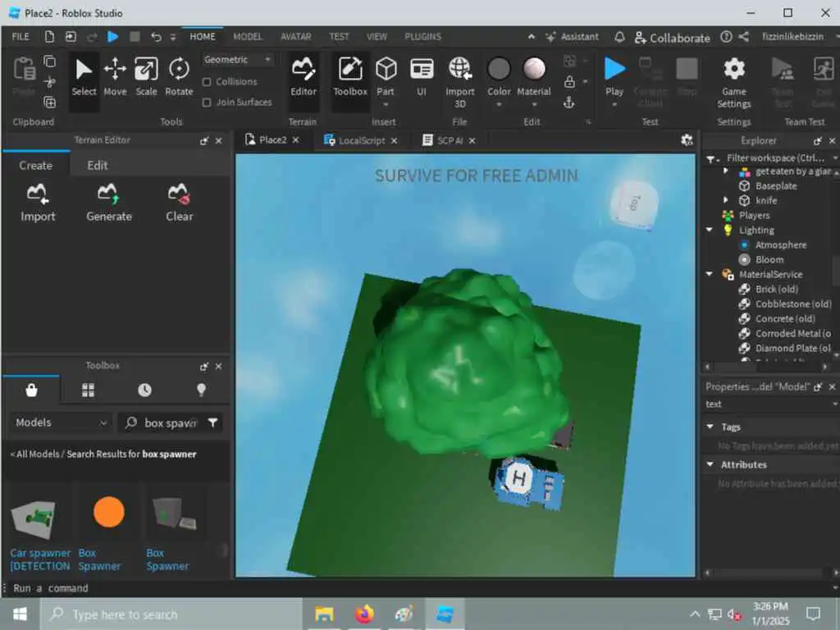This screenshot has height=630, width=840.
Task: Click the Filter workspace search field
Action: (776, 158)
